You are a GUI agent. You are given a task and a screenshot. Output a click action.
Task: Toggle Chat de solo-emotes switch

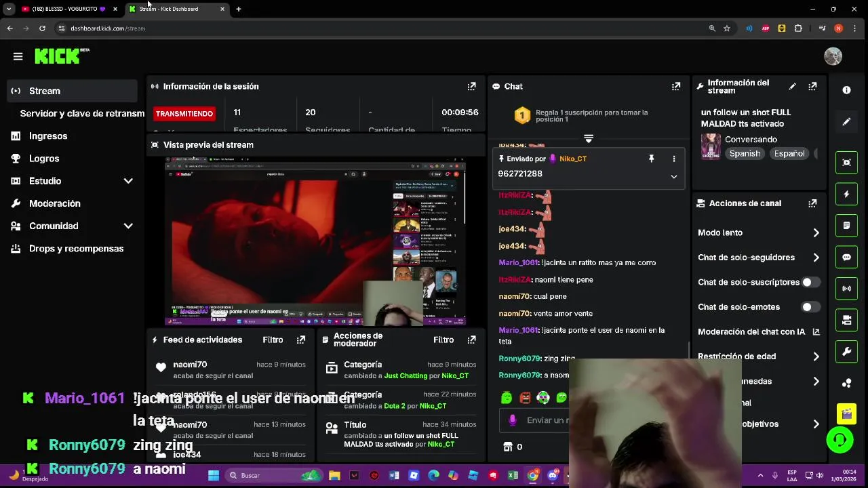pos(810,307)
